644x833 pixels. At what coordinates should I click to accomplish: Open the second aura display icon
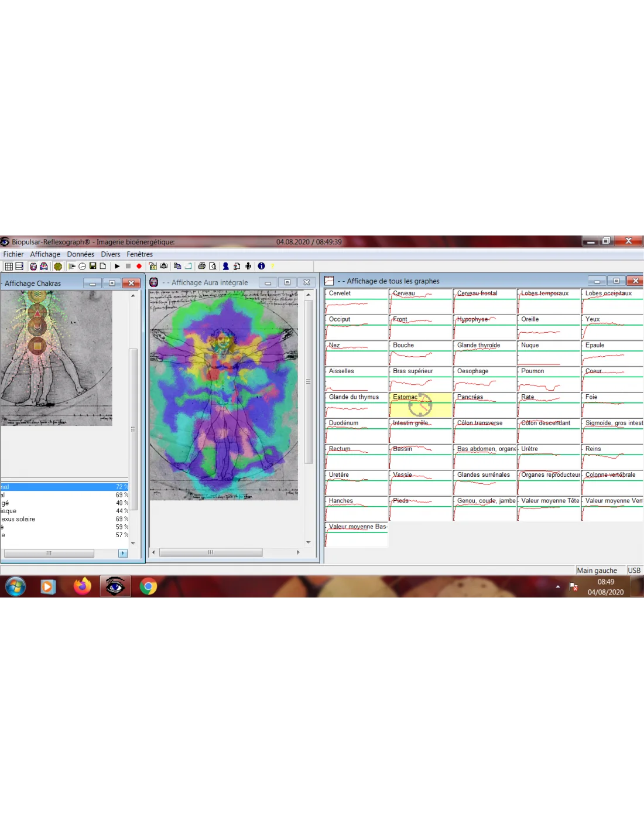43,266
